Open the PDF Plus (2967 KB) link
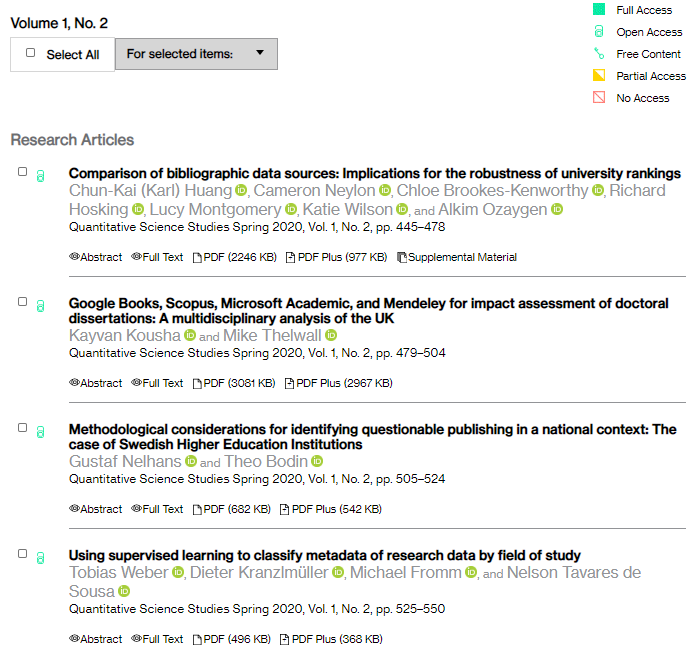This screenshot has height=654, width=697. tap(338, 383)
